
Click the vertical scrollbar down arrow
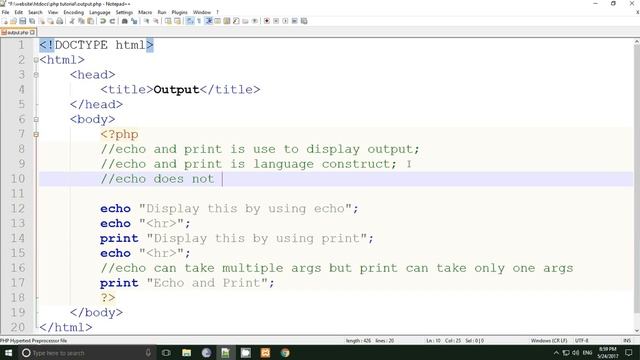pyautogui.click(x=636, y=331)
